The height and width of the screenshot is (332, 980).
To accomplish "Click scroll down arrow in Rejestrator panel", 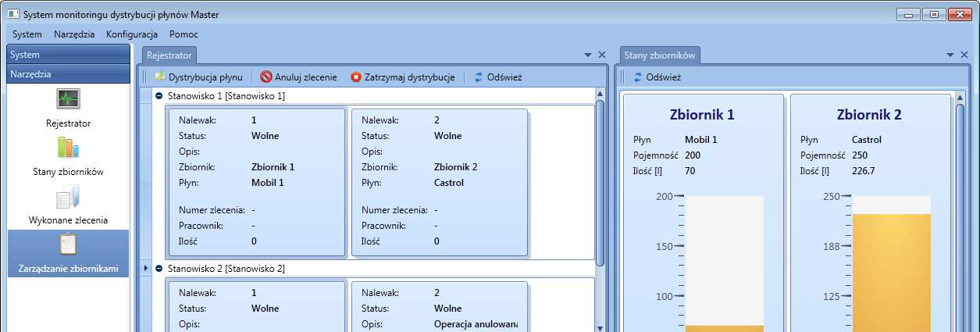I will pos(600,328).
